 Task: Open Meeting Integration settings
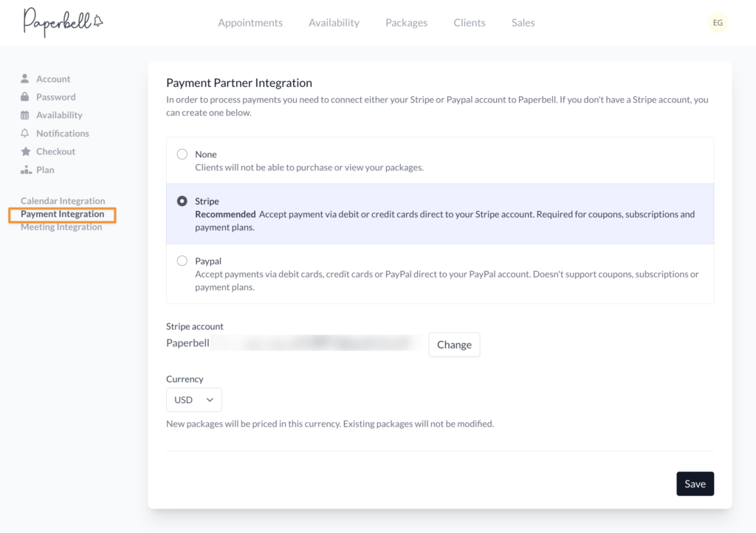coord(61,227)
